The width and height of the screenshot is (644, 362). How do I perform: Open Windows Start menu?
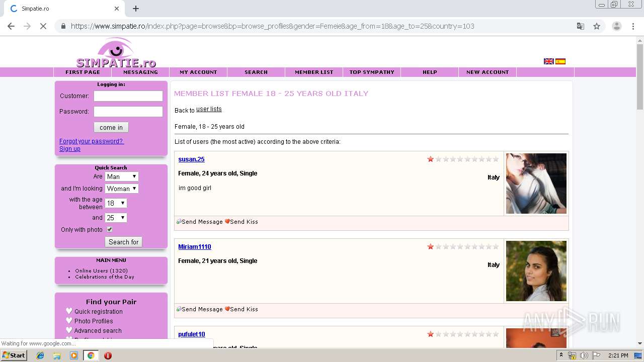[x=14, y=355]
